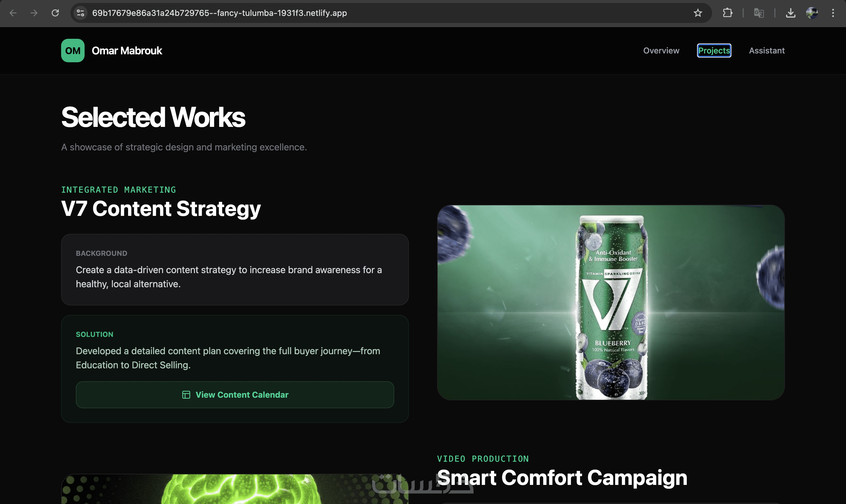Viewport: 846px width, 504px height.
Task: Select the Projects nav item
Action: pos(714,51)
